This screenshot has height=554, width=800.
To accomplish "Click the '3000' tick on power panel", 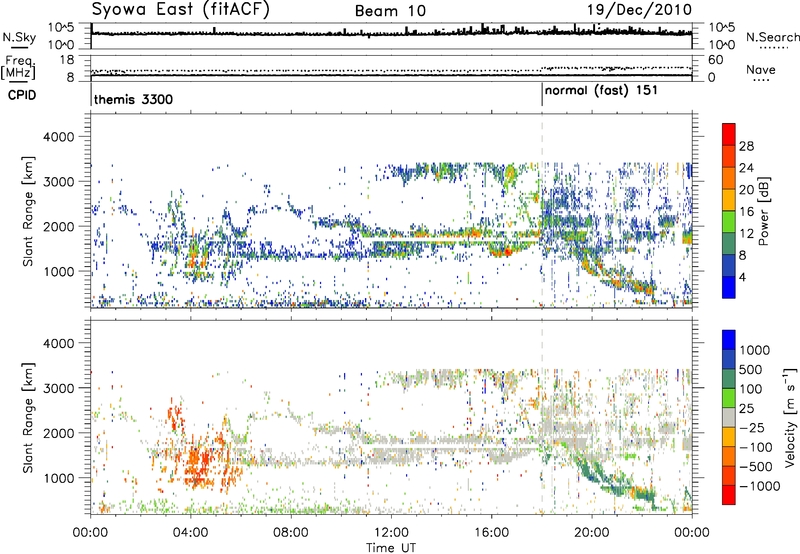I will pyautogui.click(x=58, y=182).
